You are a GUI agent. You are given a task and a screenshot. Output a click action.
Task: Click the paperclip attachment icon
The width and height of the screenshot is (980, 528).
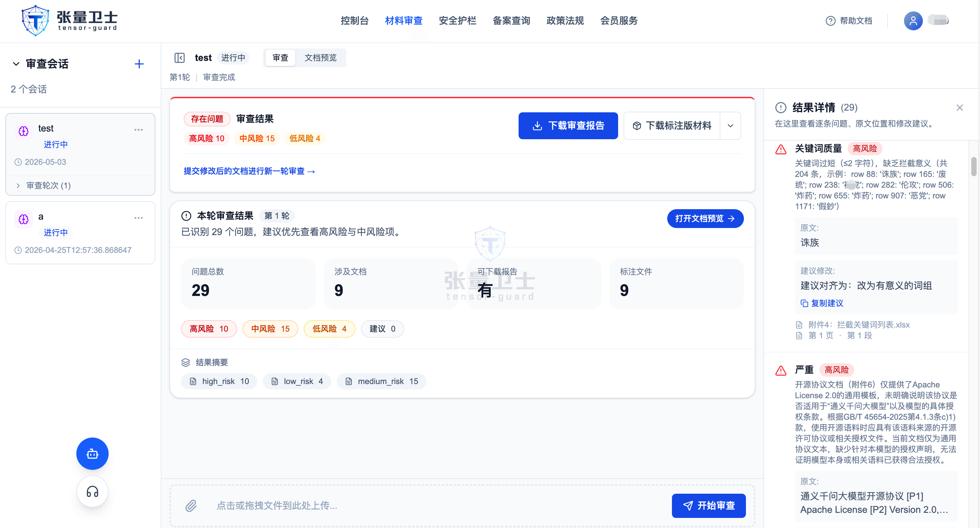[x=191, y=505]
